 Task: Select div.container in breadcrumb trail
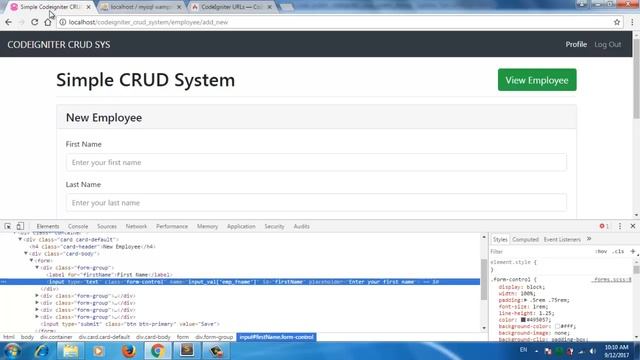click(56, 337)
